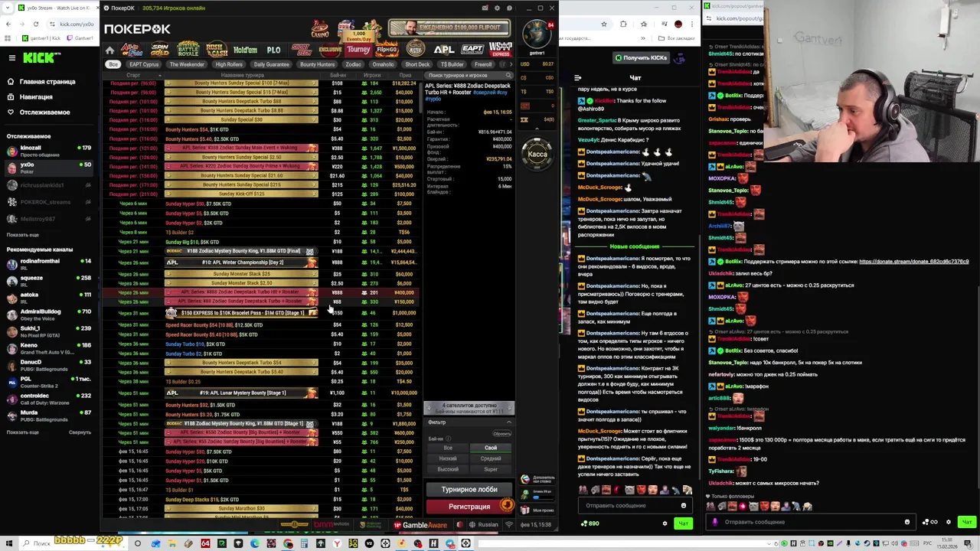The height and width of the screenshot is (551, 980).
Task: Choose 'Все' buy-in filter option
Action: 448,448
